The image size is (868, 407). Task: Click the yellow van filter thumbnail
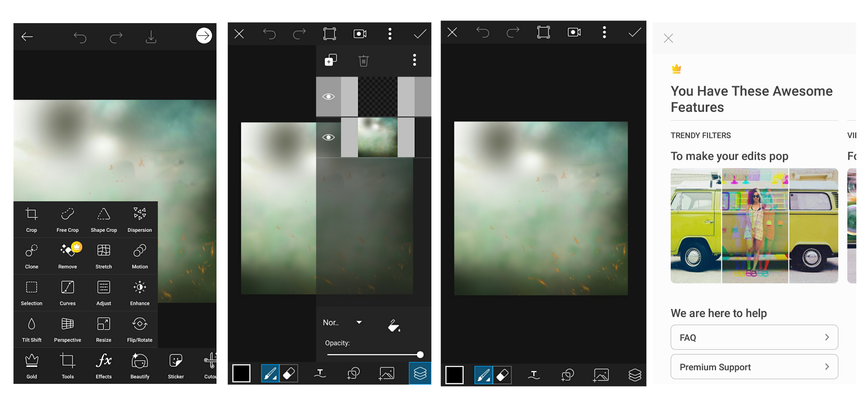point(754,225)
